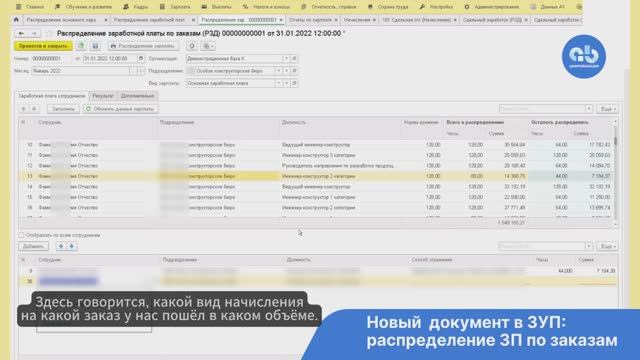
Task: Click the save document diskette icon
Action: click(95, 46)
